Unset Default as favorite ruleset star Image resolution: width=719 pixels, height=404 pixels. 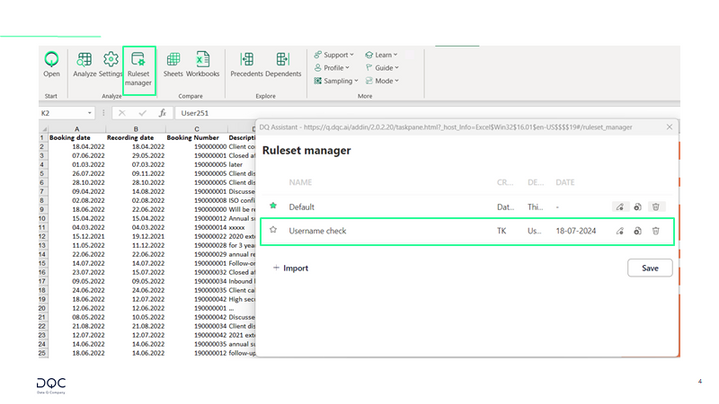coord(273,206)
